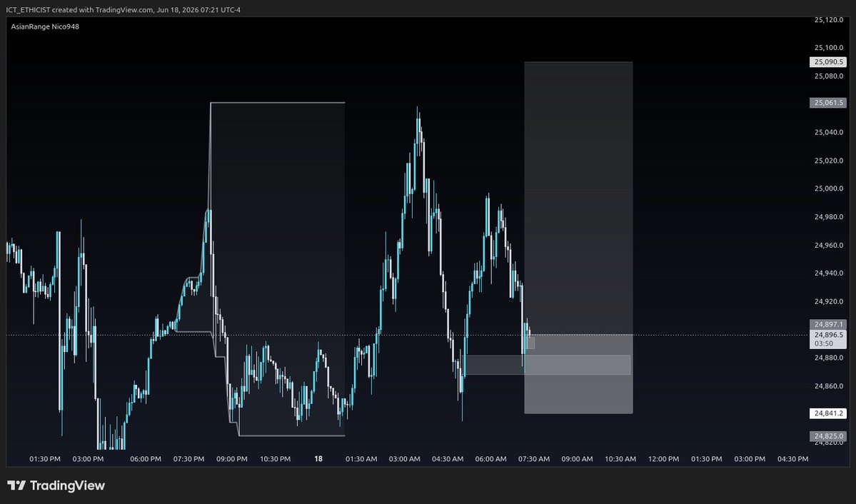The height and width of the screenshot is (504, 856).
Task: Click the 25,020.0 price axis tick
Action: point(829,161)
